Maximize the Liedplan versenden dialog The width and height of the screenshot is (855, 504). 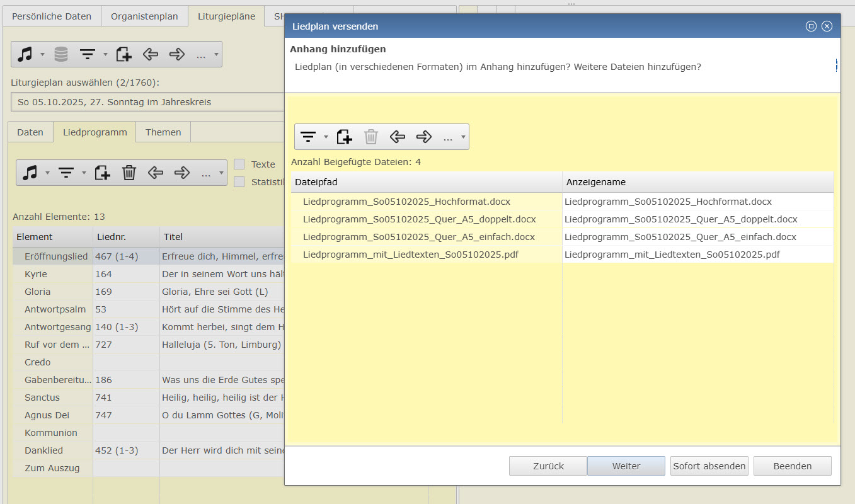coord(812,26)
